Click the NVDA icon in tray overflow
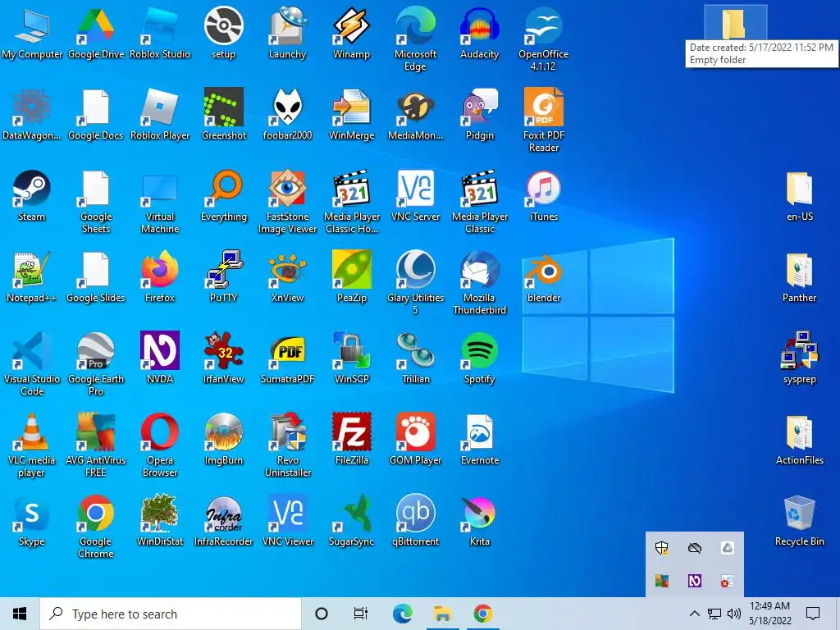The height and width of the screenshot is (630, 840). [694, 581]
